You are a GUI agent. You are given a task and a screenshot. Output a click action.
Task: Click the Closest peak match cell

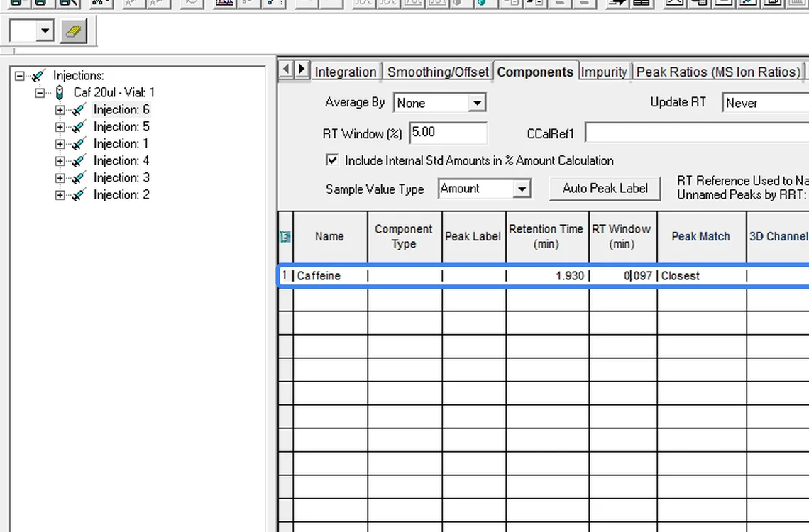(x=701, y=276)
